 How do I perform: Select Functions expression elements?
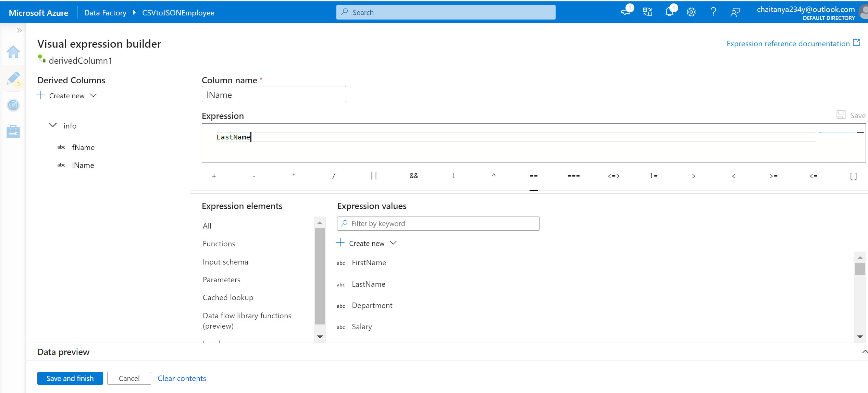(x=219, y=244)
